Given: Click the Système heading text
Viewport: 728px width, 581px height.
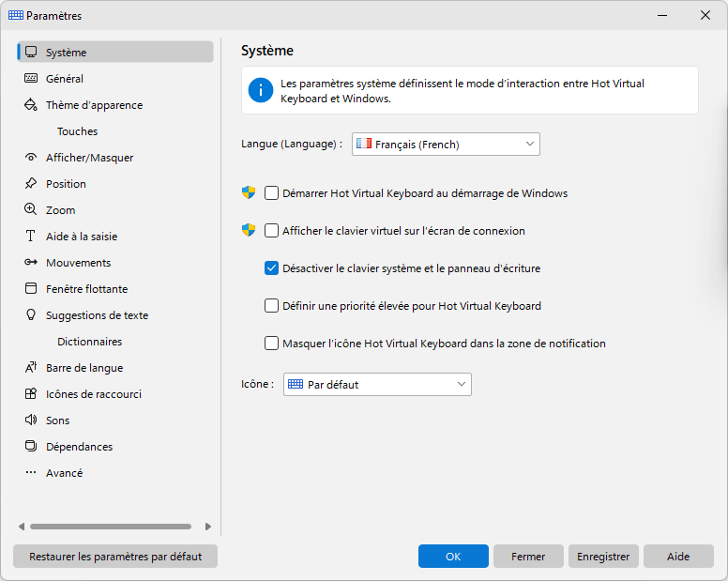Looking at the screenshot, I should click(267, 50).
